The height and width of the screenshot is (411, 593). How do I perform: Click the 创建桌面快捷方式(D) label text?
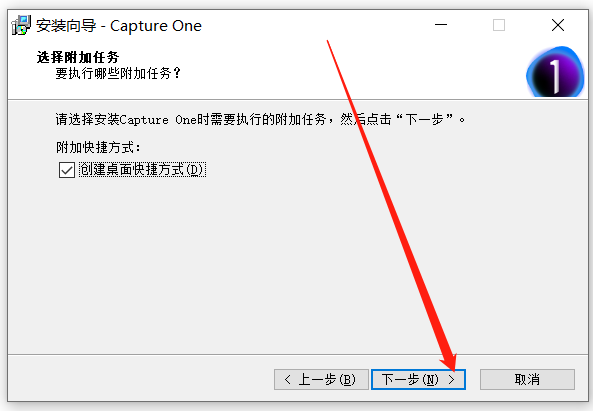(142, 169)
